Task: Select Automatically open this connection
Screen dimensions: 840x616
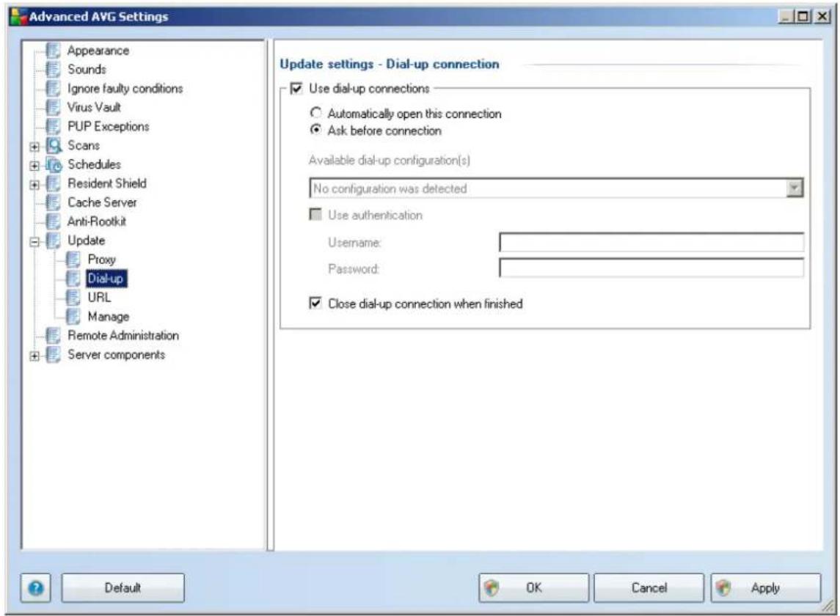Action: tap(316, 113)
